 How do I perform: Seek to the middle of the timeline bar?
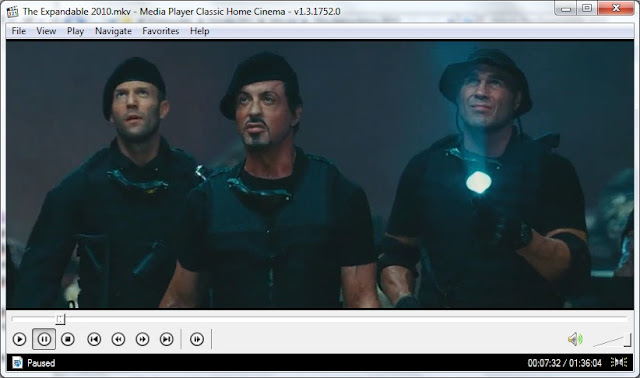[x=320, y=318]
